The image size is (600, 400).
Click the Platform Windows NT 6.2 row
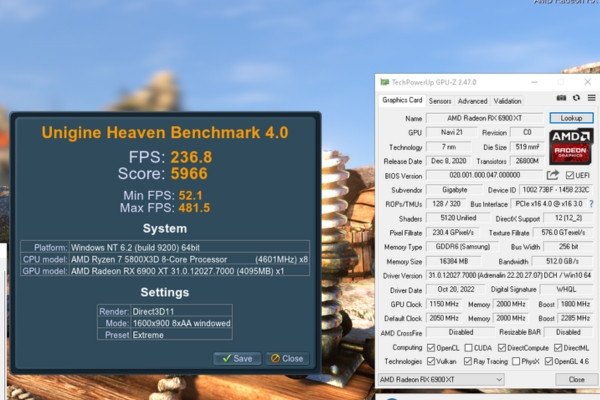(165, 247)
